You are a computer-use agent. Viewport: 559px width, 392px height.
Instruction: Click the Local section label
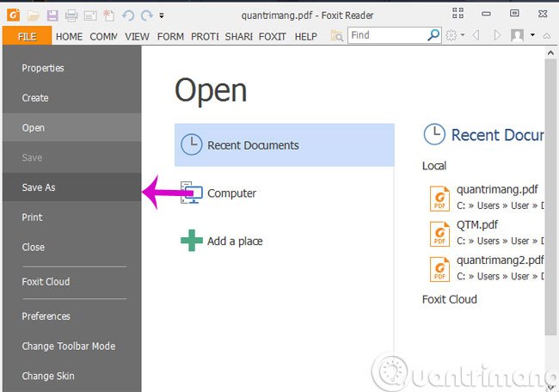[433, 166]
